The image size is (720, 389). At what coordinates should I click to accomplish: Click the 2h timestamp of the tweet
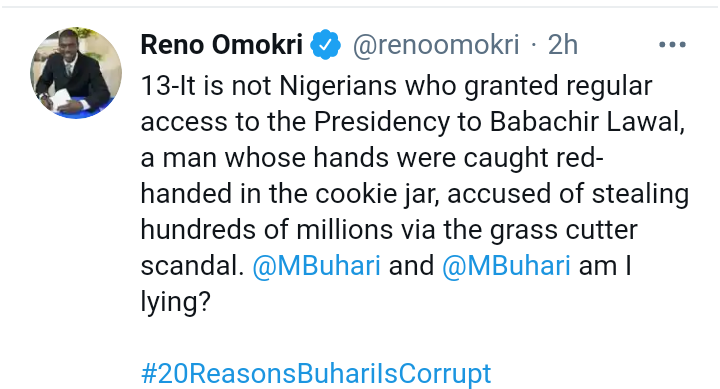pyautogui.click(x=562, y=45)
